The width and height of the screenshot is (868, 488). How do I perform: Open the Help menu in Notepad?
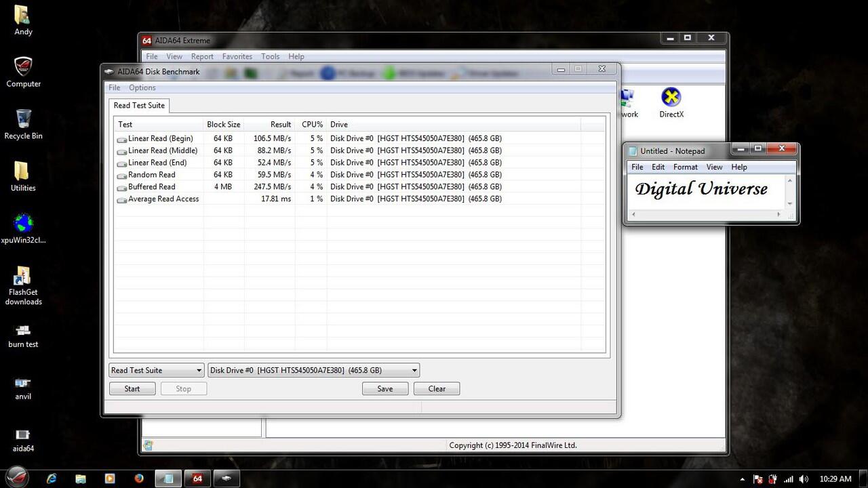pyautogui.click(x=739, y=167)
